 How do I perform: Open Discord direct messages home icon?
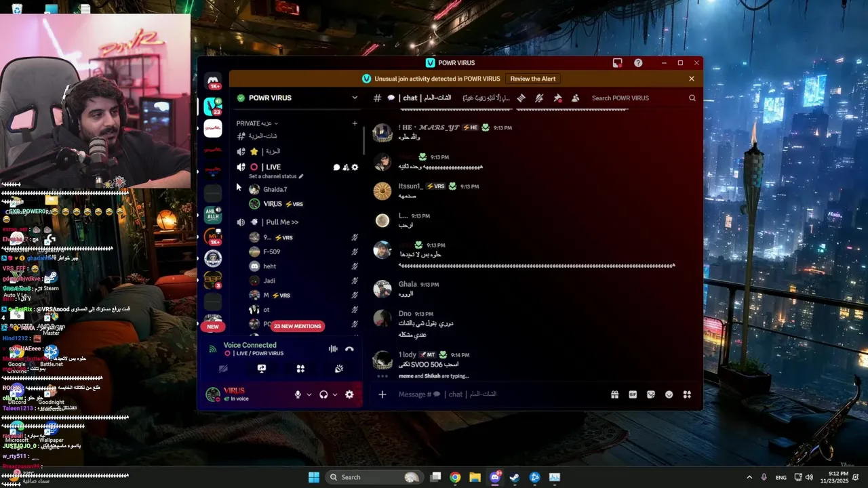[213, 81]
